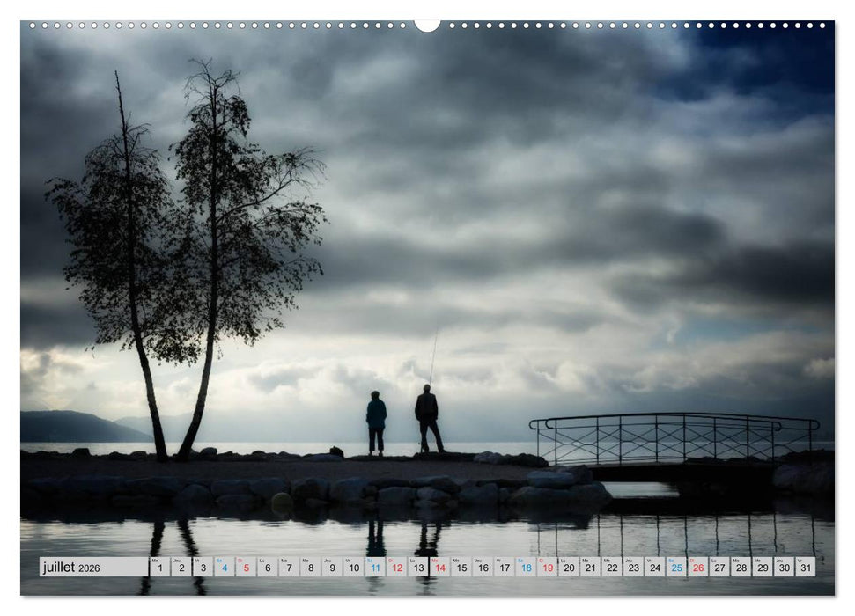This screenshot has height=616, width=855.
Task: Click the "juillet 2026" month label
Action: [71, 568]
